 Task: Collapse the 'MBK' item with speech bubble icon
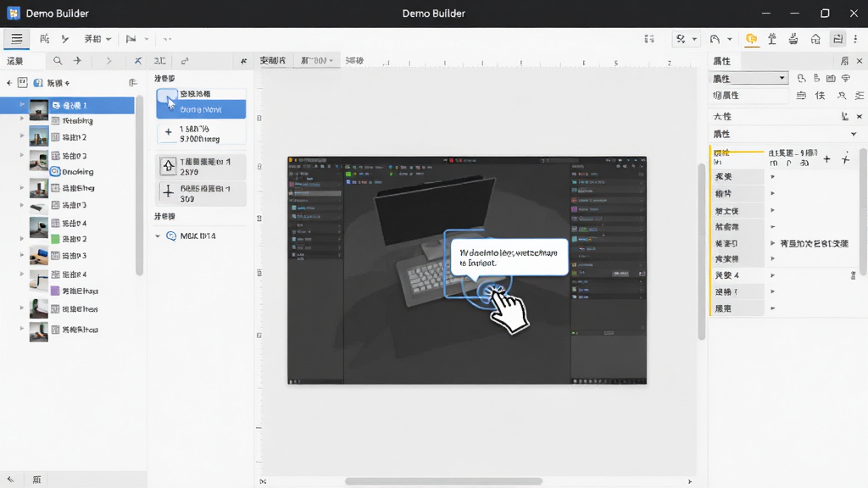(x=158, y=236)
